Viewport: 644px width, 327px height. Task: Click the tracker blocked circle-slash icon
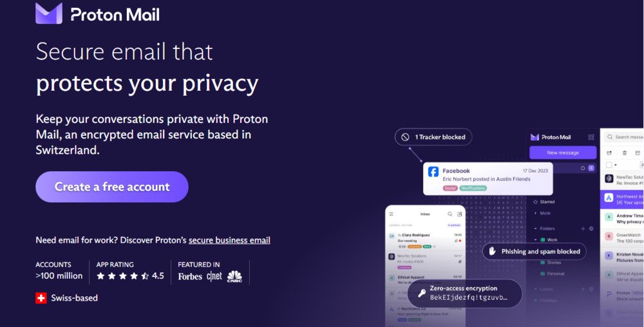pos(405,137)
